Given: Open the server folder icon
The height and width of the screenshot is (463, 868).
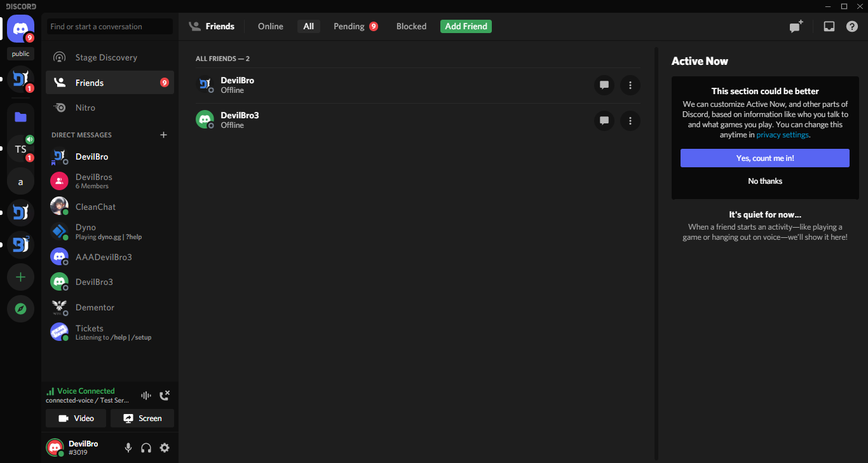Looking at the screenshot, I should pos(20,116).
